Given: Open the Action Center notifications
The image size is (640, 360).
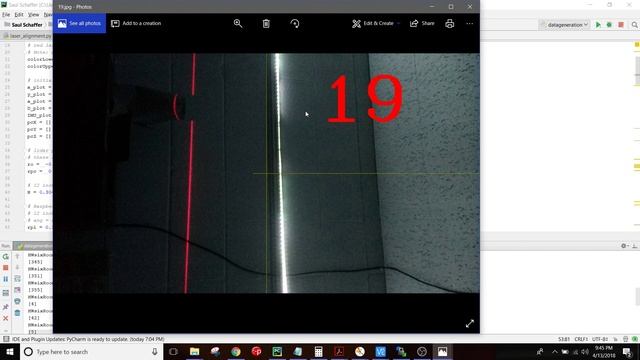Looking at the screenshot, I should tap(627, 352).
